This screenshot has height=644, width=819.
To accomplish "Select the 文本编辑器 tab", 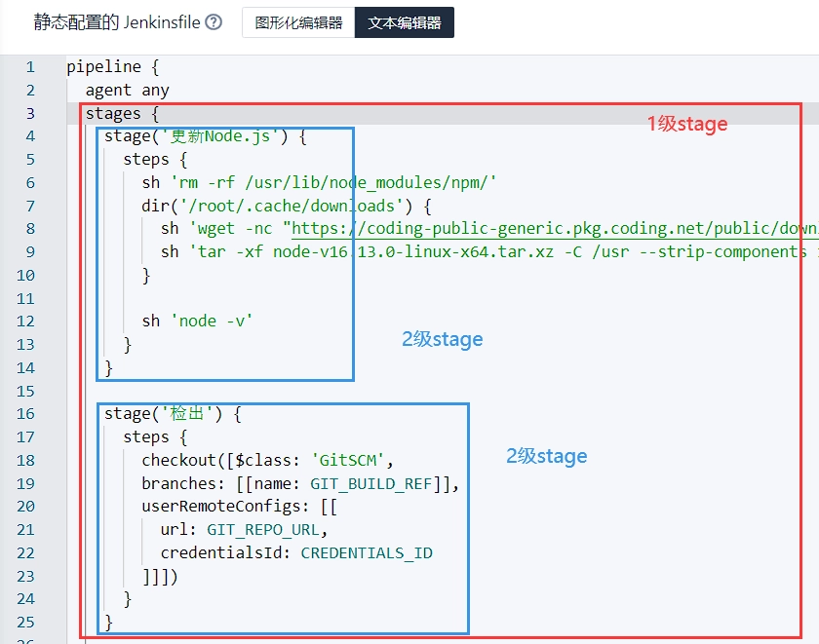I will pyautogui.click(x=404, y=23).
